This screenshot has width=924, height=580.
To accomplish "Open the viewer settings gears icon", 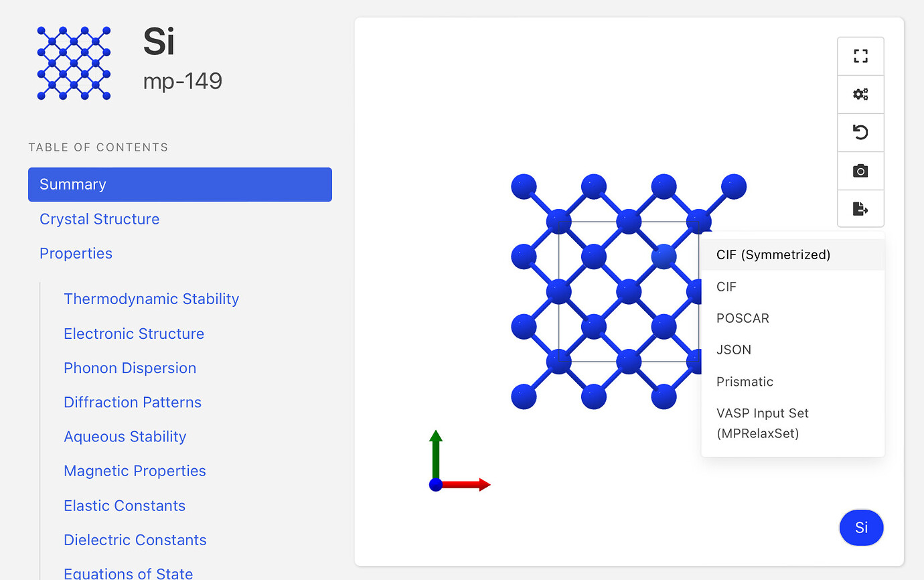I will pyautogui.click(x=860, y=94).
